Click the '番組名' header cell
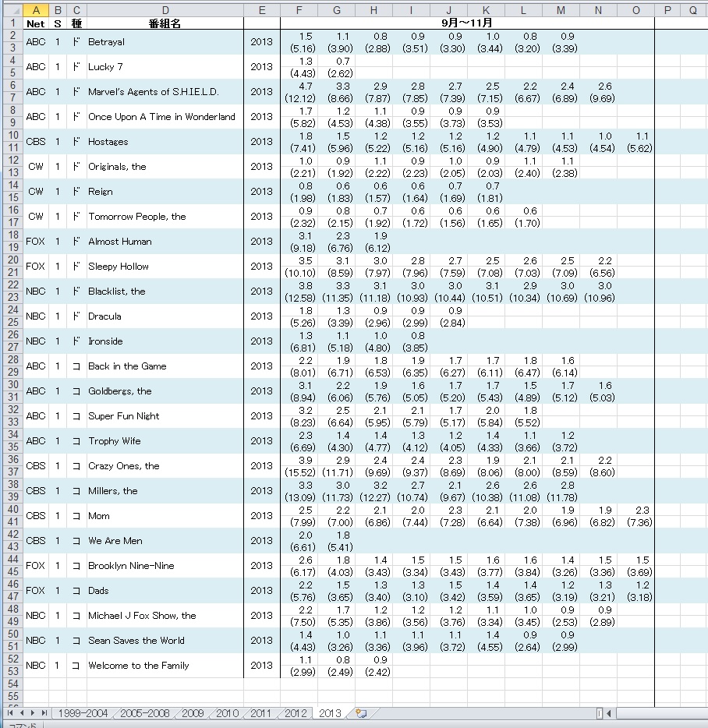This screenshot has width=708, height=728. (x=165, y=23)
